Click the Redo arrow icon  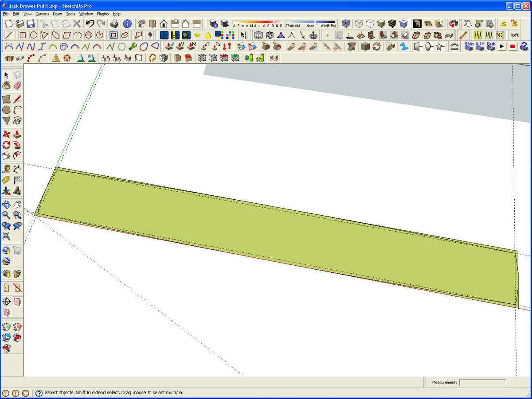coord(102,24)
